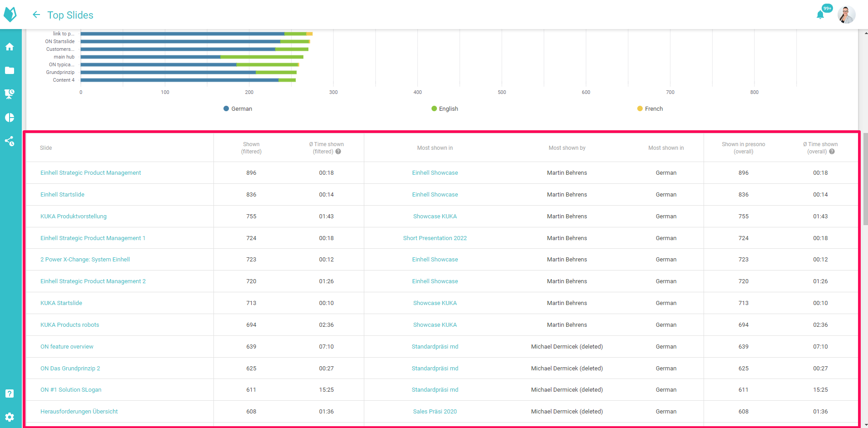Click 15:25 filtered time in ON #1 Solution row

coord(326,390)
